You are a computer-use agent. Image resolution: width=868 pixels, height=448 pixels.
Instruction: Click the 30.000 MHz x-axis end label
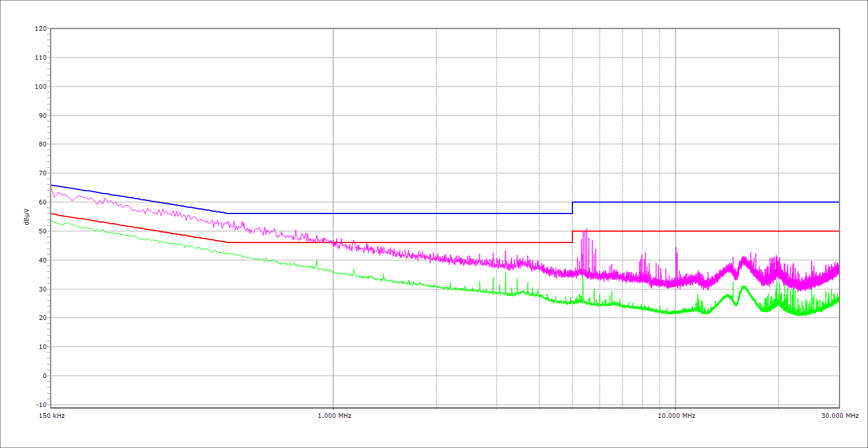click(840, 416)
